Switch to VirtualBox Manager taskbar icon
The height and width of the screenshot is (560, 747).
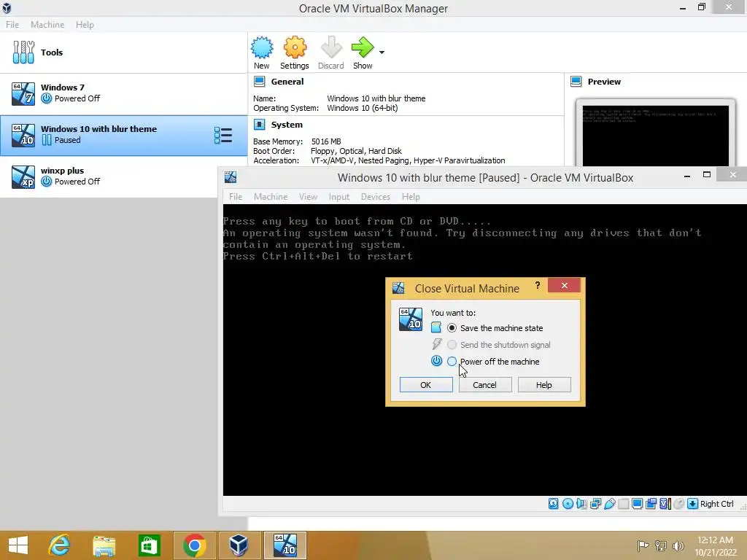click(x=239, y=545)
